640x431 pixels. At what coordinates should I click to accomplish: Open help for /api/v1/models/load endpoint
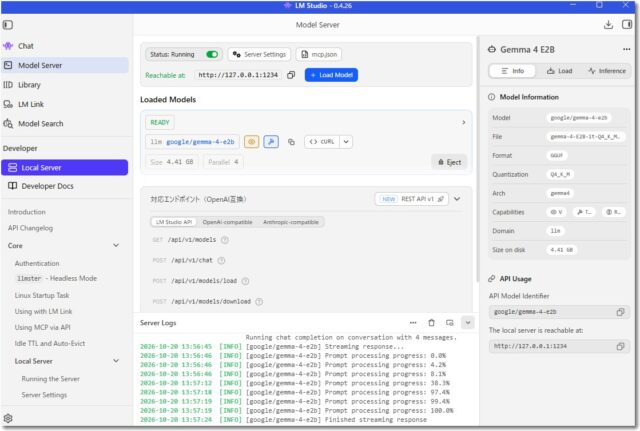click(x=245, y=281)
